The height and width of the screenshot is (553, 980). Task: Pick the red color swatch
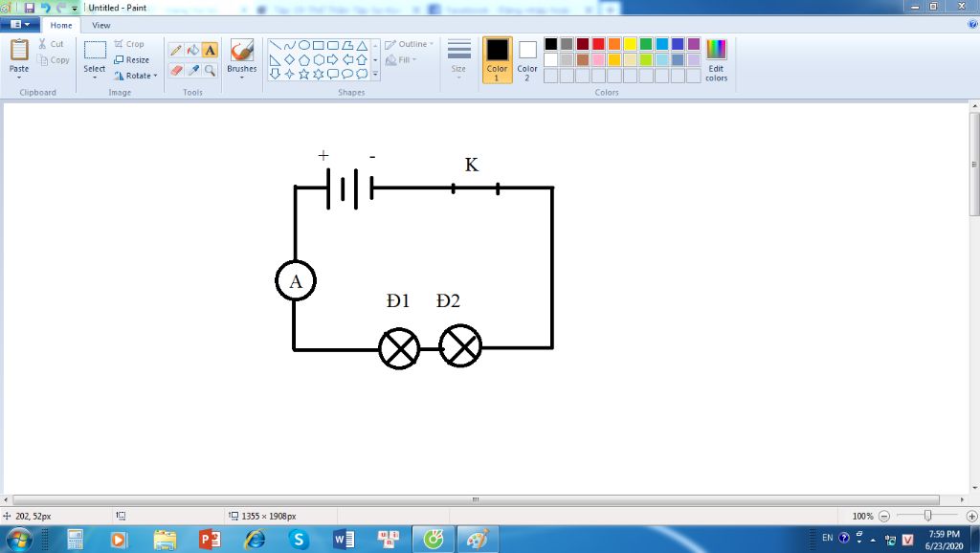[599, 44]
